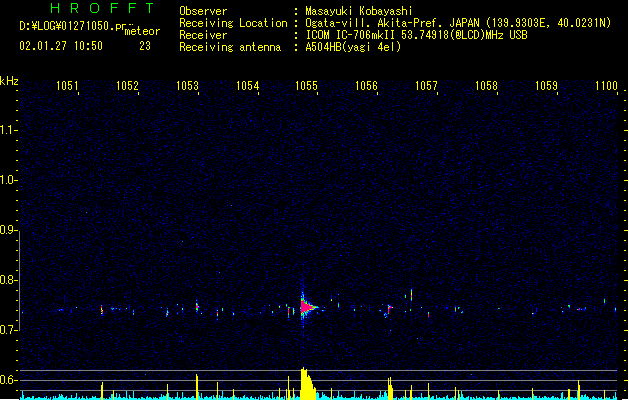
Task: Click frequency axis label 1.0
Action: click(x=8, y=180)
